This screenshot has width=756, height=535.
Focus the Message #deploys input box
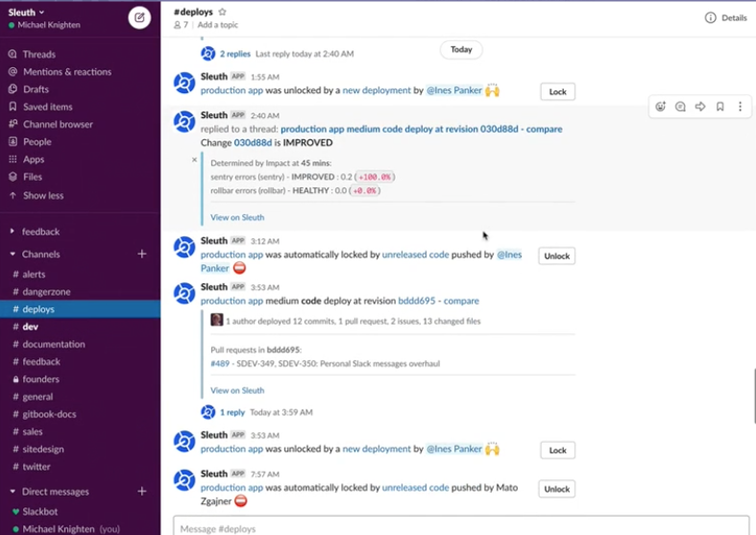coord(461,526)
